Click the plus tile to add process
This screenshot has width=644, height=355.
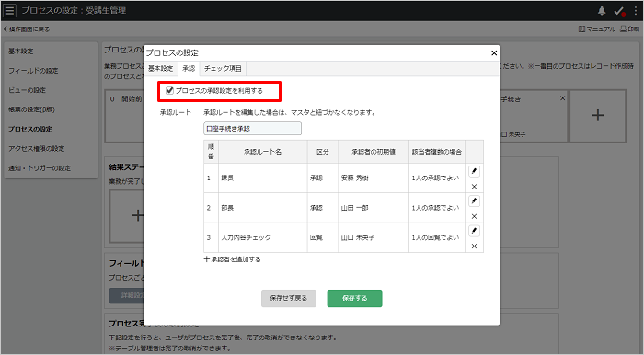(x=598, y=115)
